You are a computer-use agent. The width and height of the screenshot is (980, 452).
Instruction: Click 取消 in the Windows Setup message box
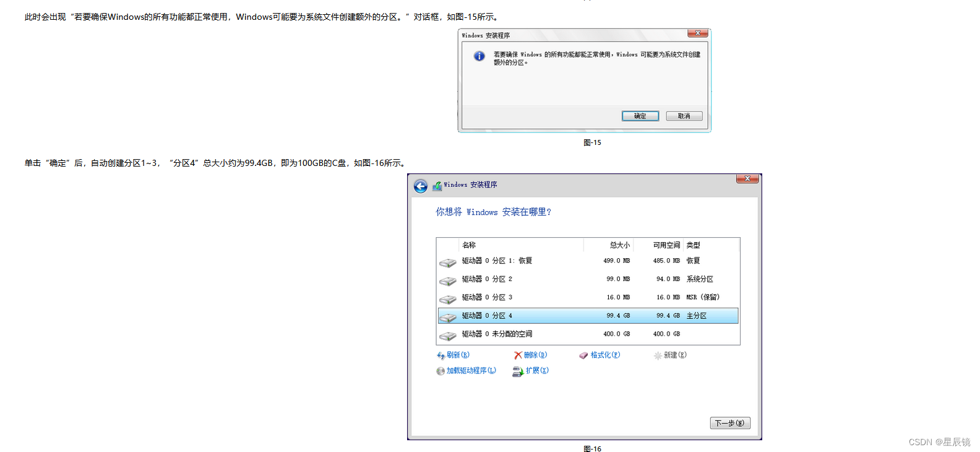[x=684, y=116]
